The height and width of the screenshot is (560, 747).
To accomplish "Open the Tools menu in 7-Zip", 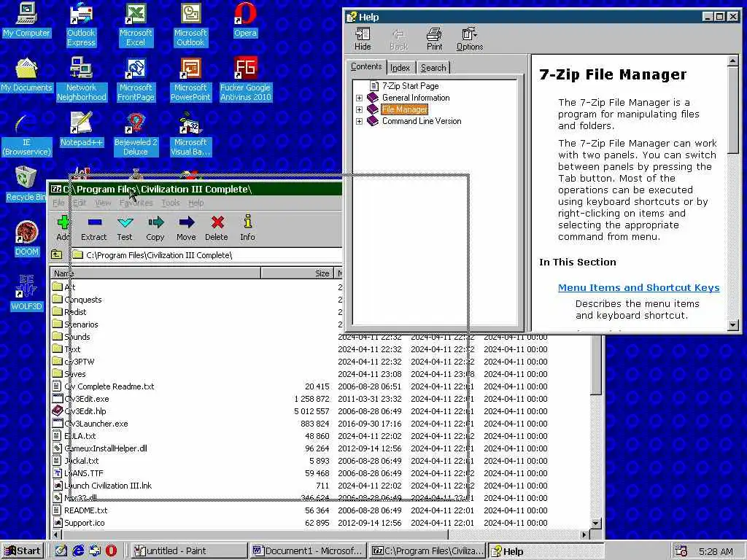I will point(171,203).
